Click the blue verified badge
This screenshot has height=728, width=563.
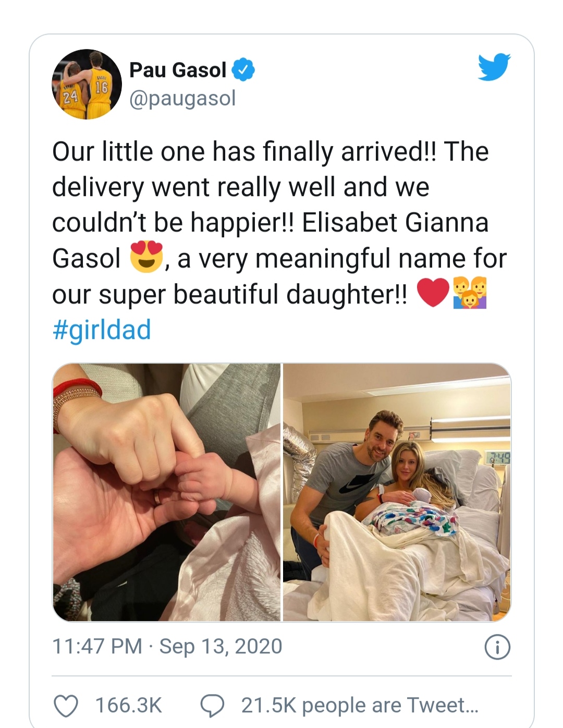click(243, 70)
